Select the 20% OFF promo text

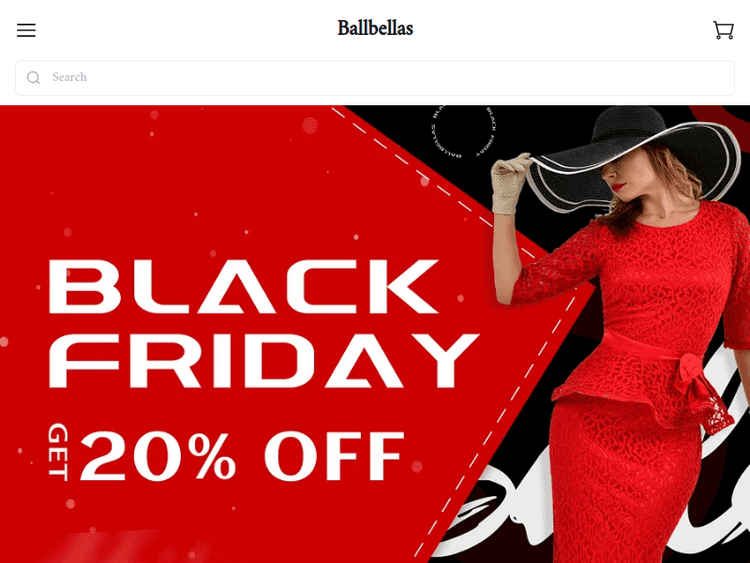(x=243, y=456)
